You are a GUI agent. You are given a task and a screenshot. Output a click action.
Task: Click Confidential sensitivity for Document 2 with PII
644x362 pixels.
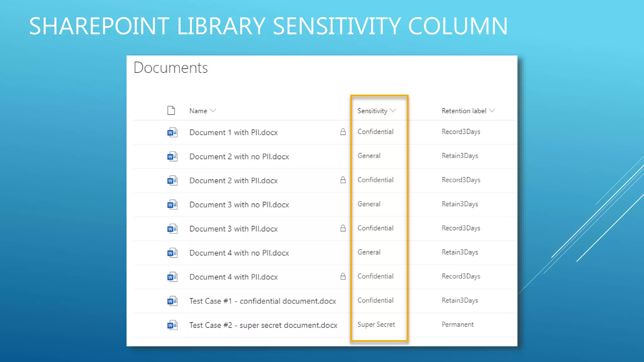point(375,180)
